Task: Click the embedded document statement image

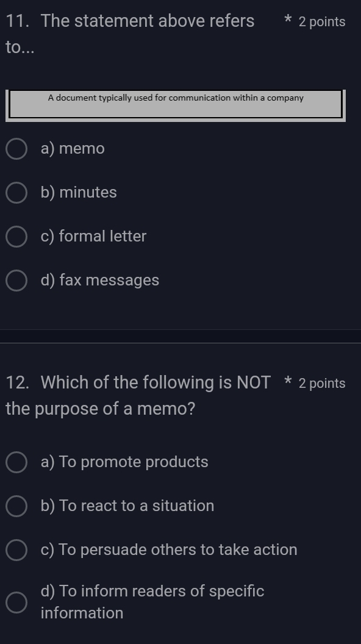Action: tap(176, 104)
